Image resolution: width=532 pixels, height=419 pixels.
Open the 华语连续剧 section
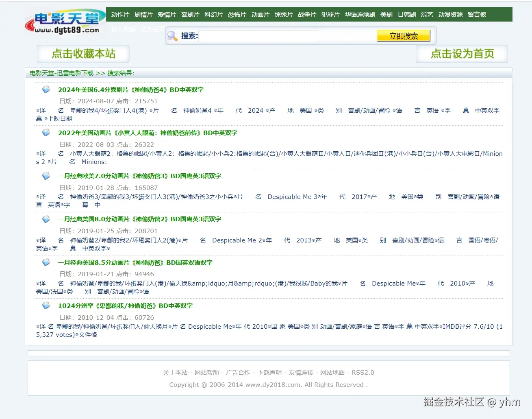(x=360, y=14)
